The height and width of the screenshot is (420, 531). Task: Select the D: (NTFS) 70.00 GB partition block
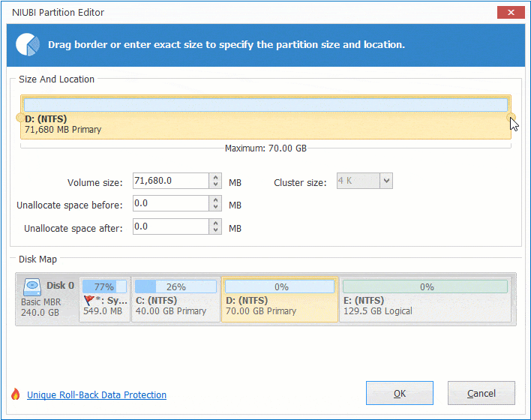point(279,300)
